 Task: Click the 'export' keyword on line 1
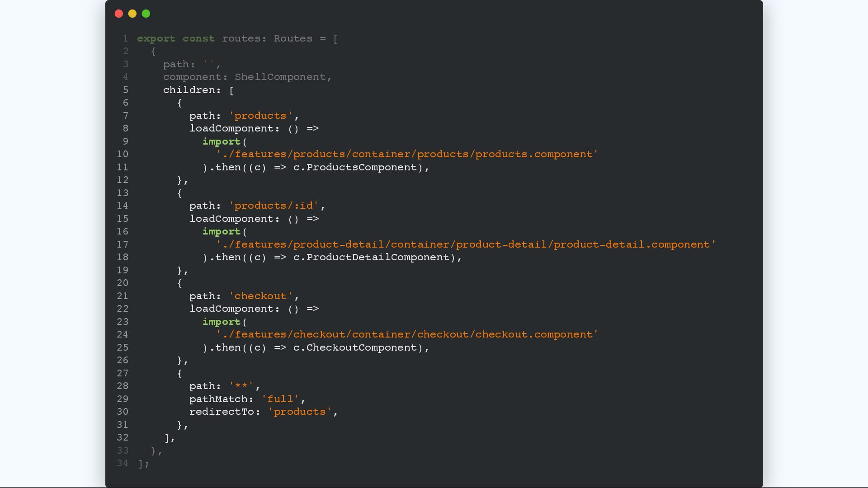point(156,39)
